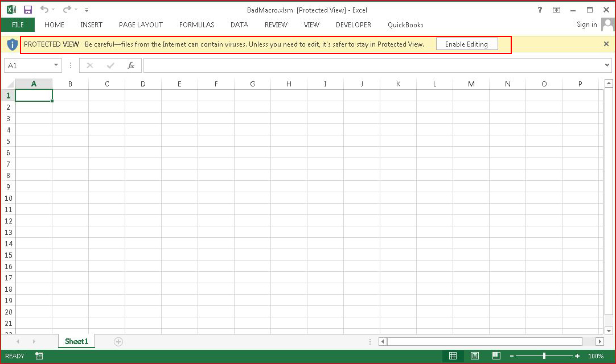Click the user account avatar icon
The width and height of the screenshot is (616, 364).
click(x=607, y=24)
